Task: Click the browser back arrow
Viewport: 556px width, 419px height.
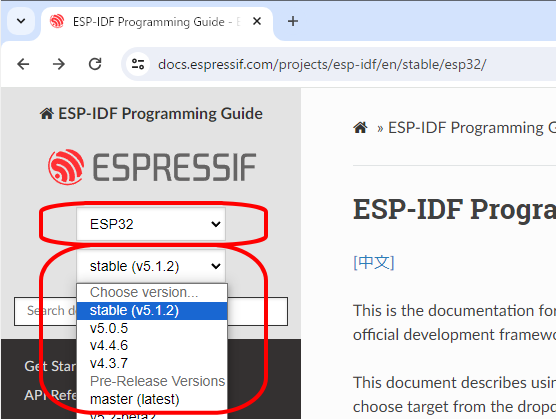Action: tap(23, 64)
